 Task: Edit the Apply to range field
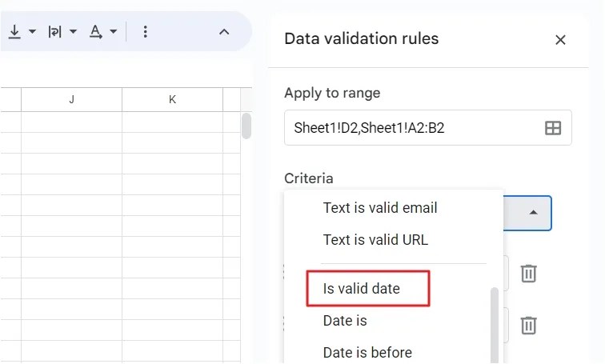click(427, 128)
